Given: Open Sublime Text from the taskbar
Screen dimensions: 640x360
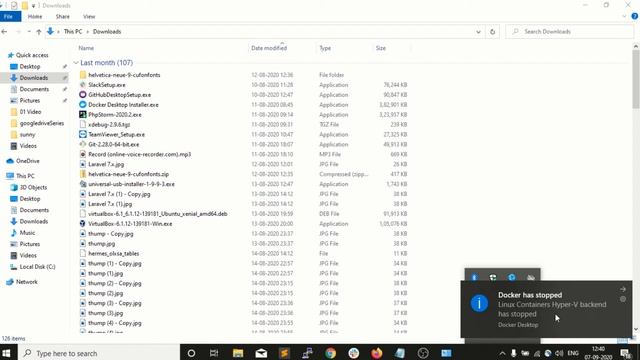Looking at the screenshot, I should (x=284, y=353).
